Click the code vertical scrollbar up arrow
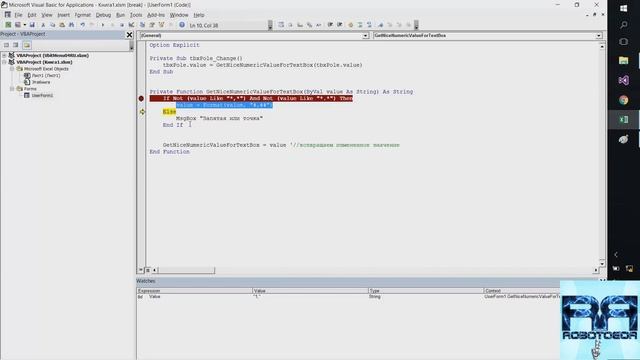This screenshot has width=640, height=360. [x=602, y=47]
